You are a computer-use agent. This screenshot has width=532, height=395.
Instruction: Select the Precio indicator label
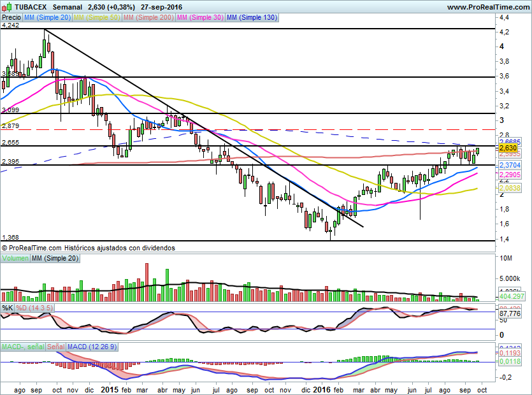point(11,18)
